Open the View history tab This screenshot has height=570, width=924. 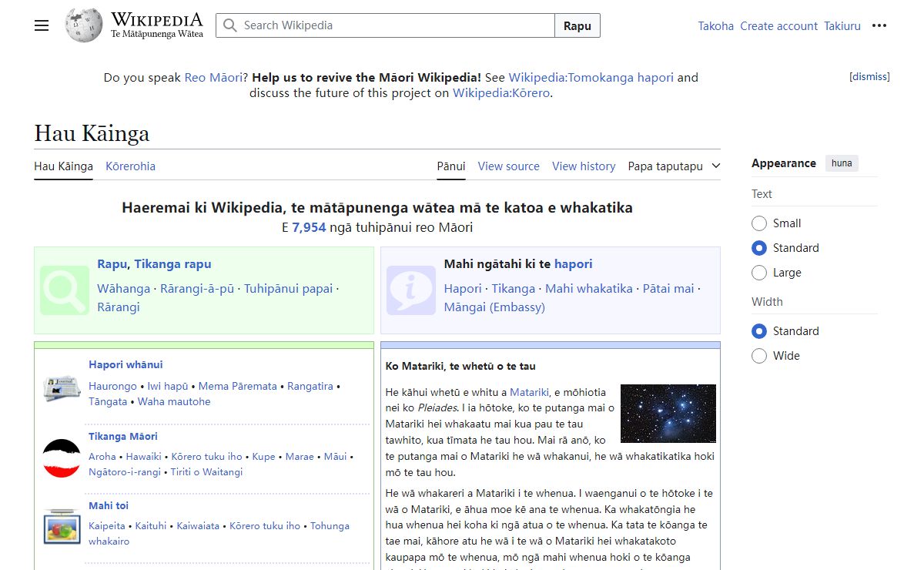point(584,166)
